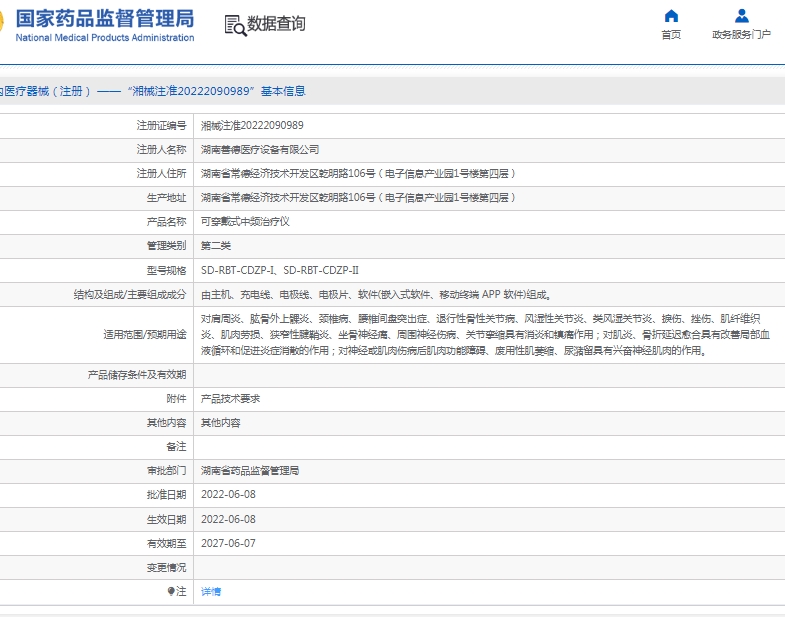Click the 变更情况 row label
The height and width of the screenshot is (617, 785).
166,567
